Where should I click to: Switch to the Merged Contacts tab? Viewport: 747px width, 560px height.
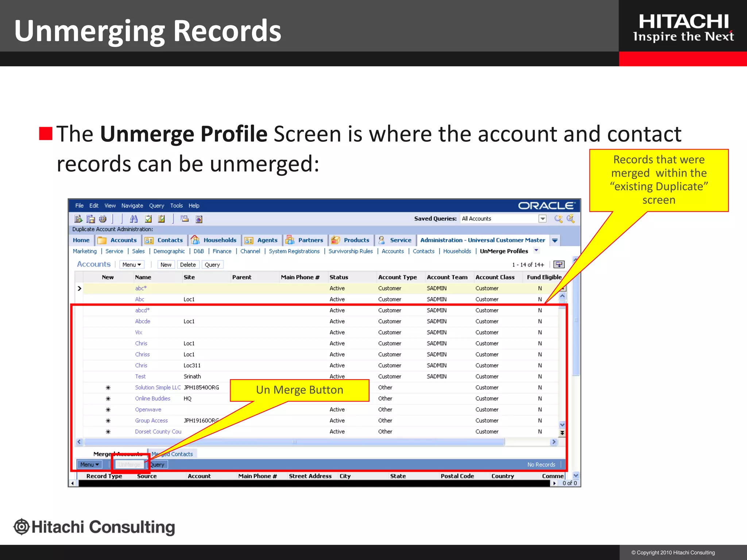tap(172, 454)
